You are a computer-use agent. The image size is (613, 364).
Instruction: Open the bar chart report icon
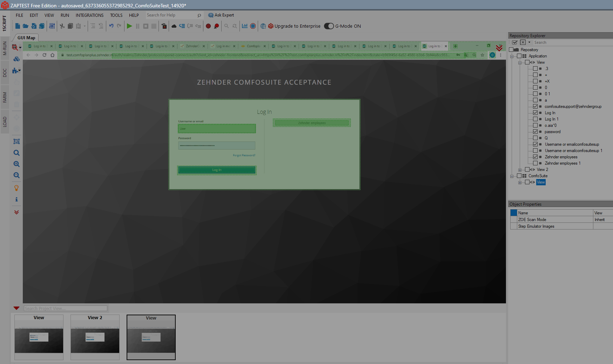(x=245, y=26)
